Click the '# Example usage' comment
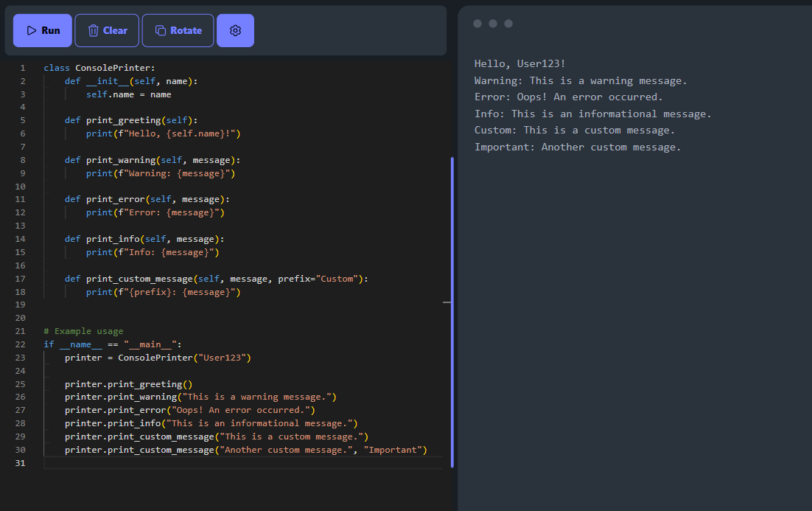 (x=83, y=331)
